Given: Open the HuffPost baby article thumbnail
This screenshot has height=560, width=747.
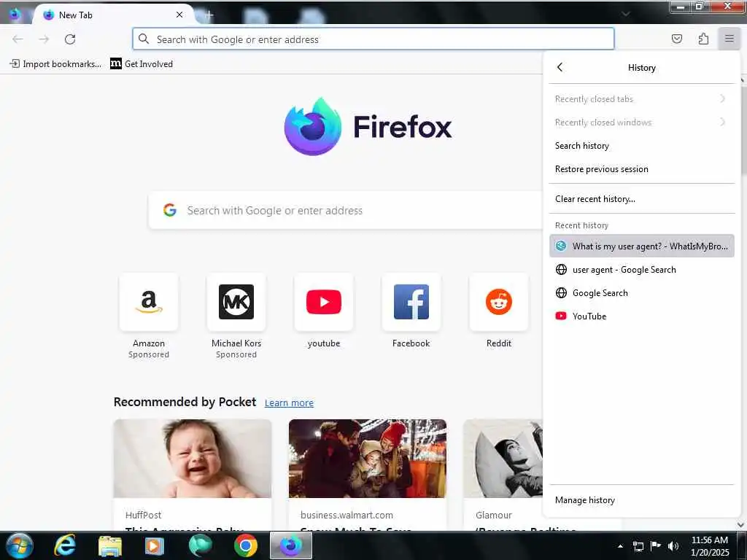Looking at the screenshot, I should (193, 459).
